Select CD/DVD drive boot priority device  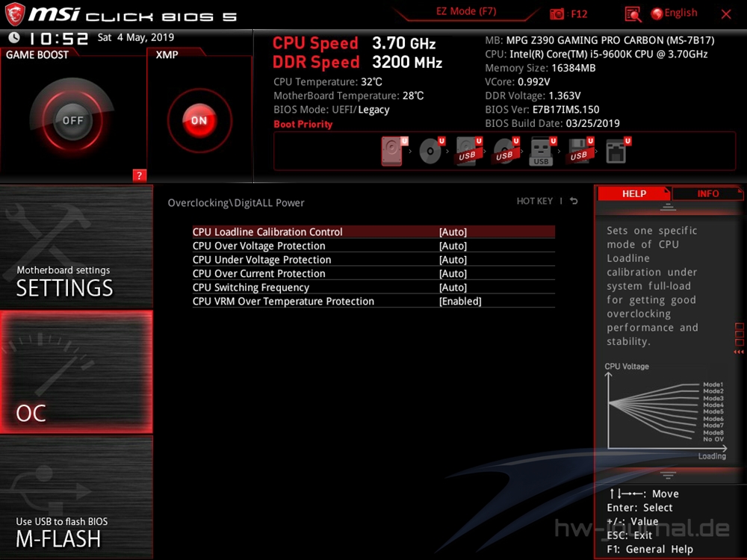[431, 152]
